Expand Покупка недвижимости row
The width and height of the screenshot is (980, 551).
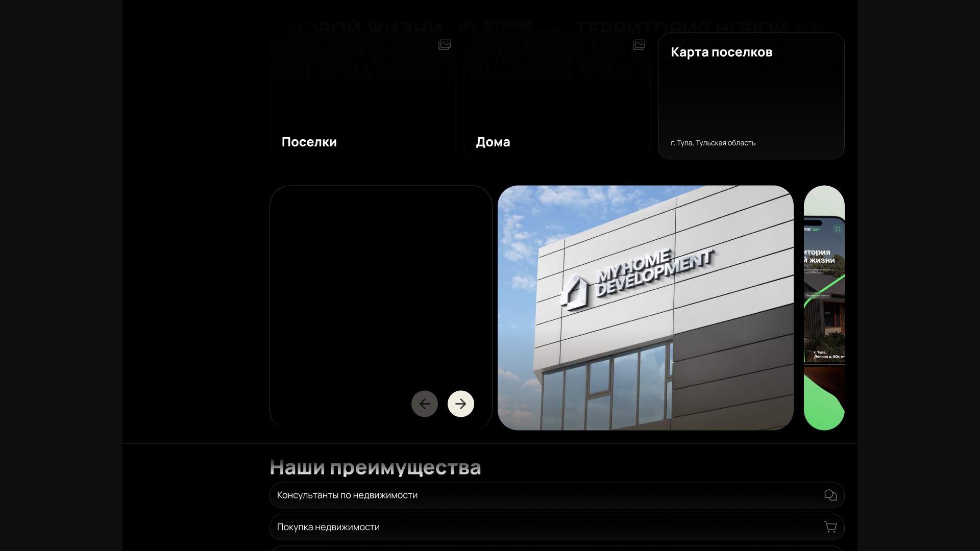(556, 527)
